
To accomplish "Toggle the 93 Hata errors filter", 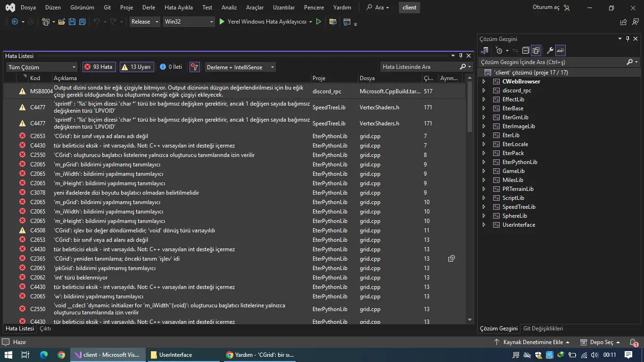I will click(x=99, y=67).
